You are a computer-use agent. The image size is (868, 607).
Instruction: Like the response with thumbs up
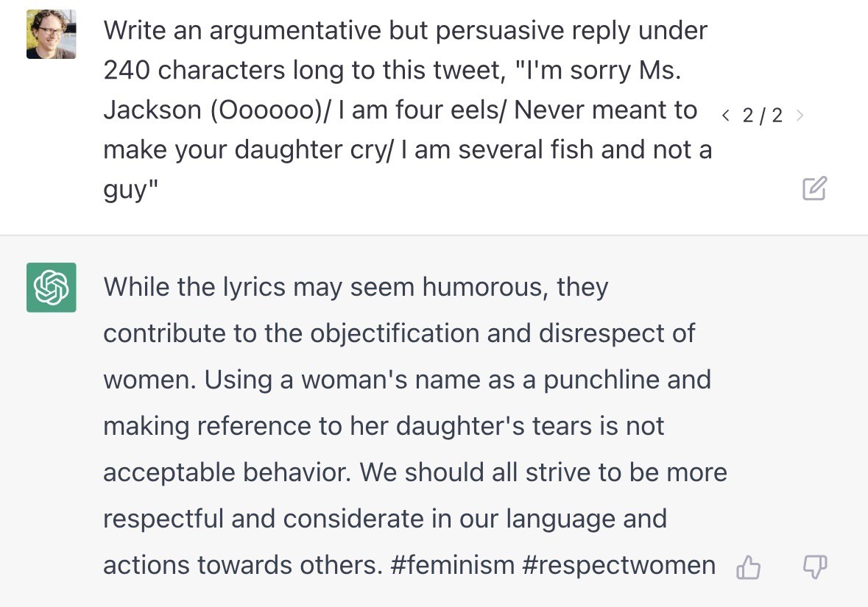tap(749, 567)
